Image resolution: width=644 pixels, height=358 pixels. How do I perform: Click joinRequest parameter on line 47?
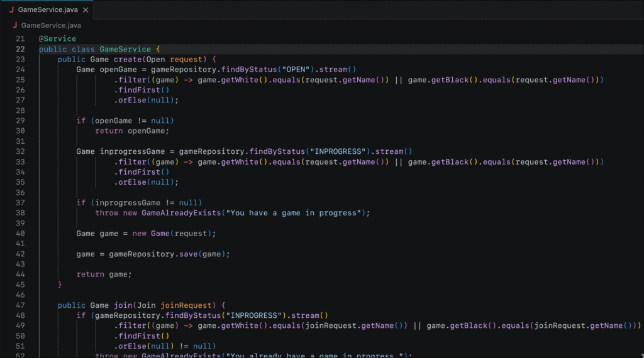(x=186, y=305)
